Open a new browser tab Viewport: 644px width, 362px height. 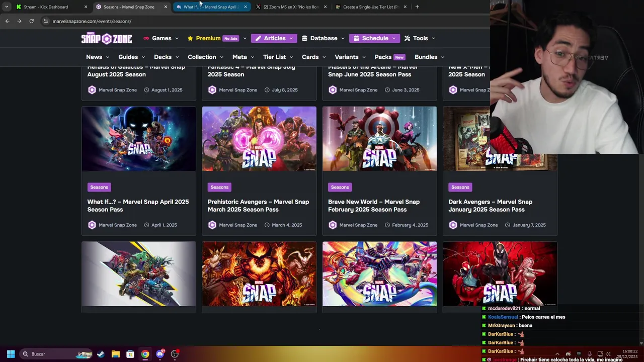click(417, 7)
